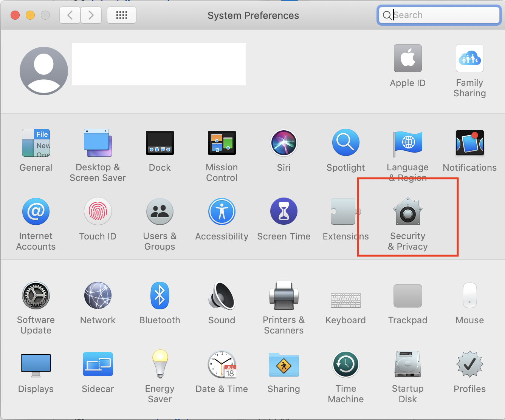Open Printers & Scanners pane
The image size is (505, 420).
284,295
